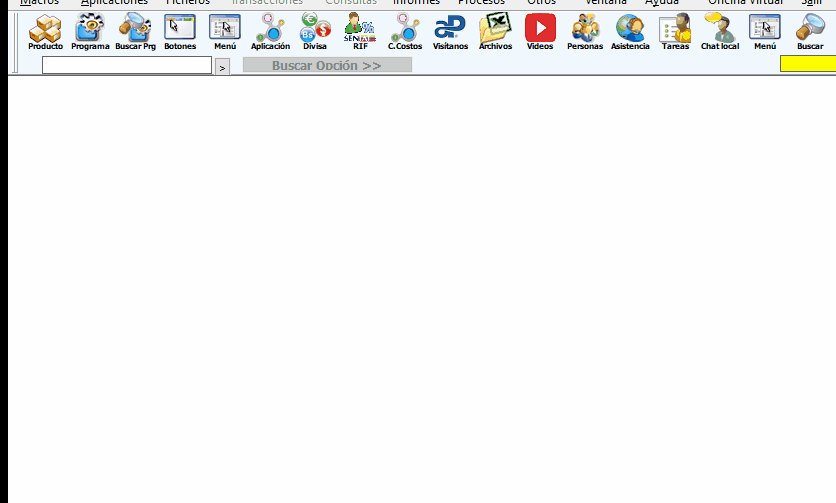This screenshot has height=503, width=836.
Task: Open the Personas people icon
Action: pos(585,31)
